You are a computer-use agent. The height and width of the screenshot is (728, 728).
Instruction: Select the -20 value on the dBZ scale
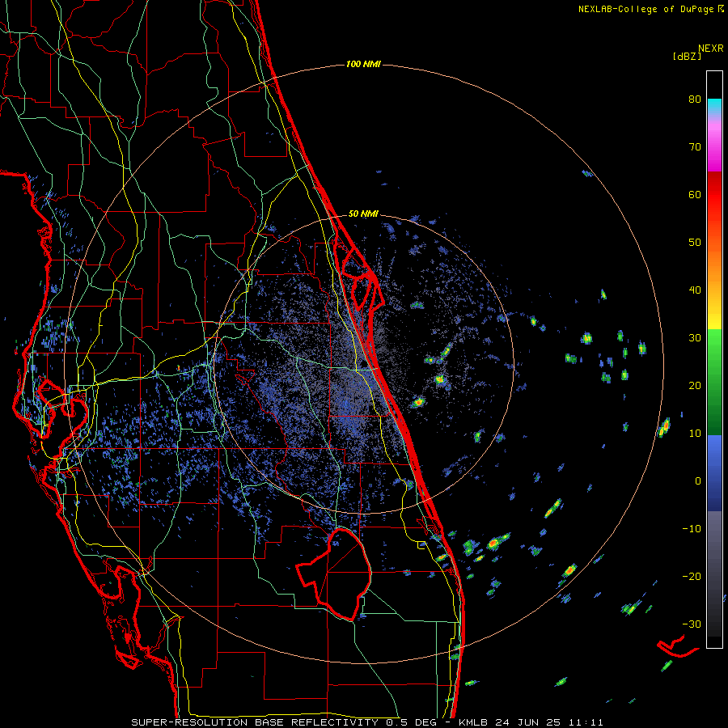[692, 576]
